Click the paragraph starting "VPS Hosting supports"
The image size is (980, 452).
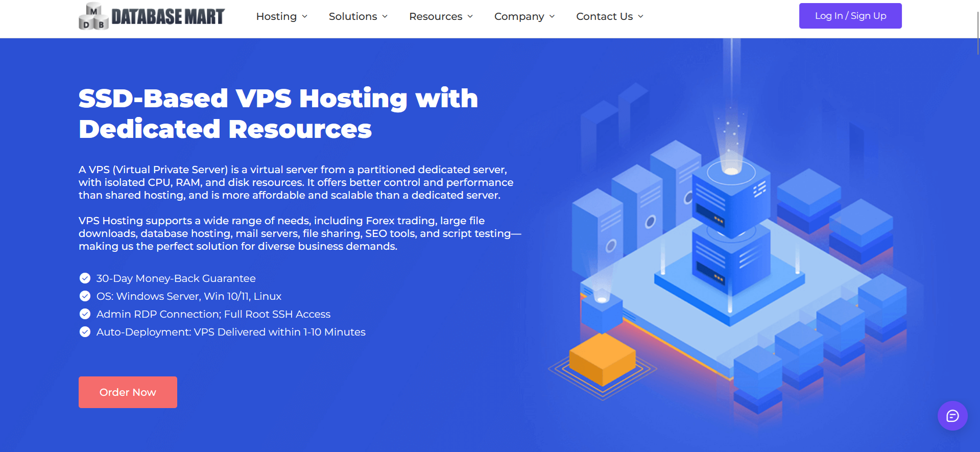(300, 233)
